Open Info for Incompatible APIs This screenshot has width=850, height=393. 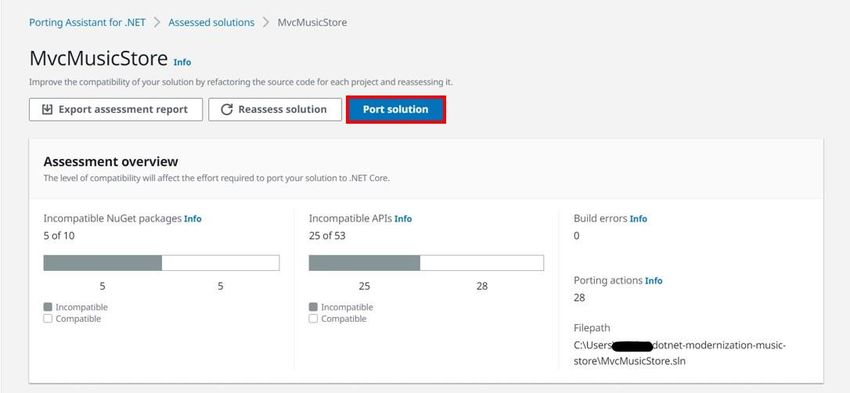403,219
